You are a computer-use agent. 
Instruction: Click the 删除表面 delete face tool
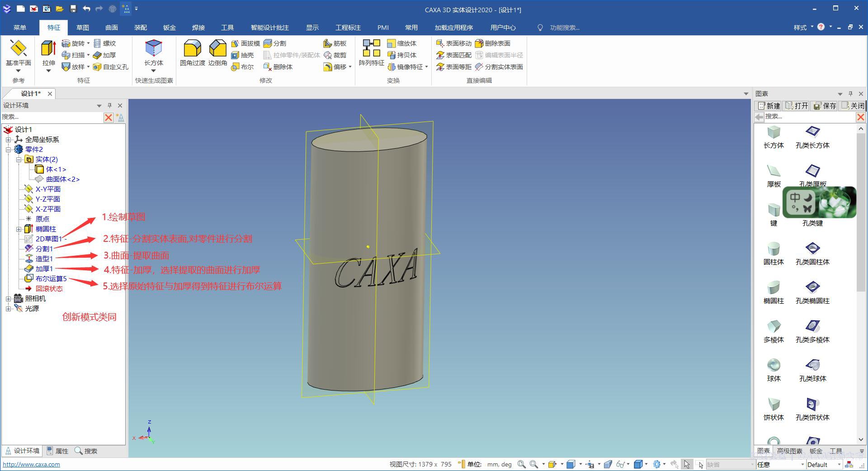493,43
